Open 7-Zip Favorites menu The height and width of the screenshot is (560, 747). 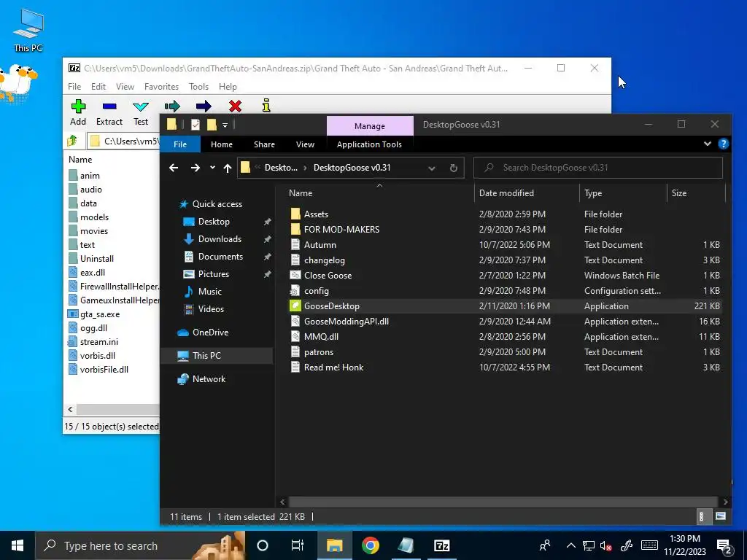point(161,87)
